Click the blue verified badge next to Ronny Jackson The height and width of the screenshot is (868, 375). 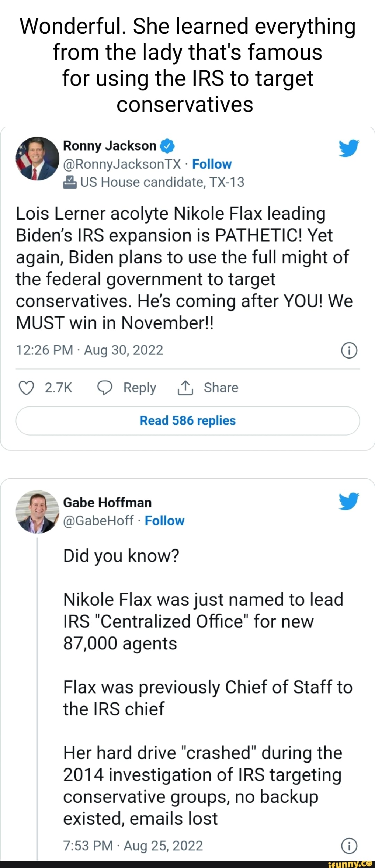(x=167, y=146)
